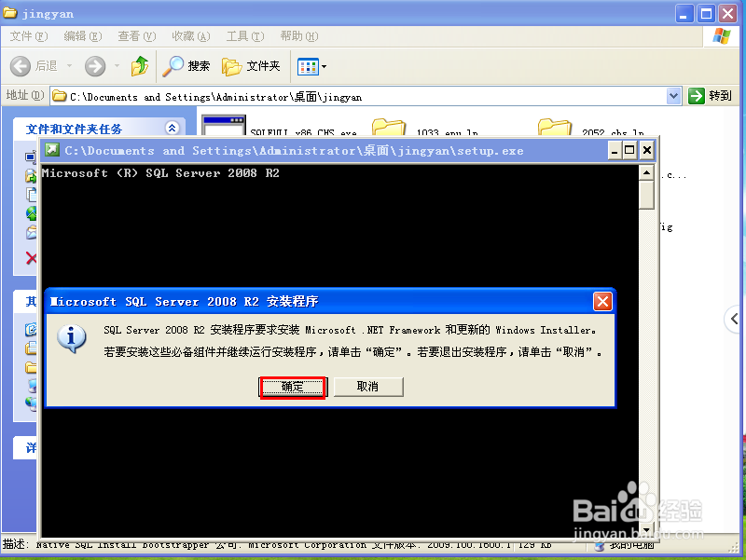Click the folder icon in address bar
The height and width of the screenshot is (560, 746).
[60, 96]
